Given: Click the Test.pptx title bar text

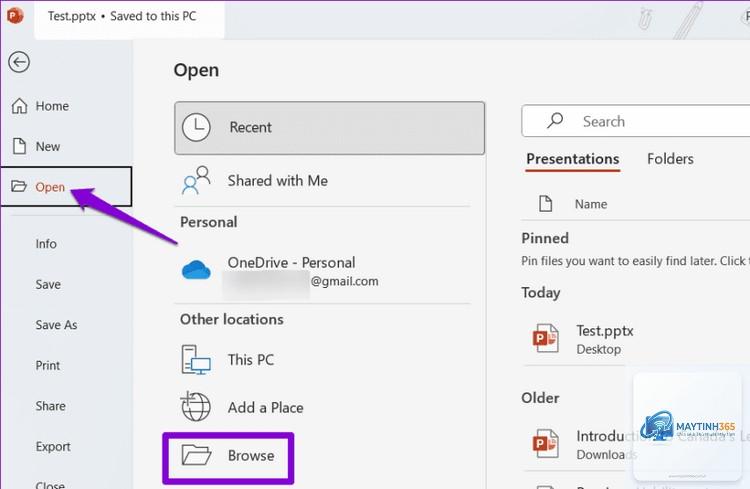Looking at the screenshot, I should point(122,16).
